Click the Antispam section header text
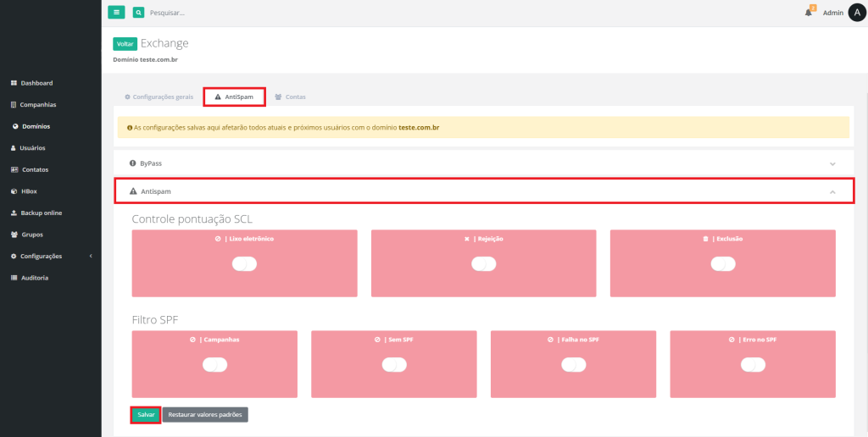Viewport: 868px width, 437px height. click(x=156, y=191)
